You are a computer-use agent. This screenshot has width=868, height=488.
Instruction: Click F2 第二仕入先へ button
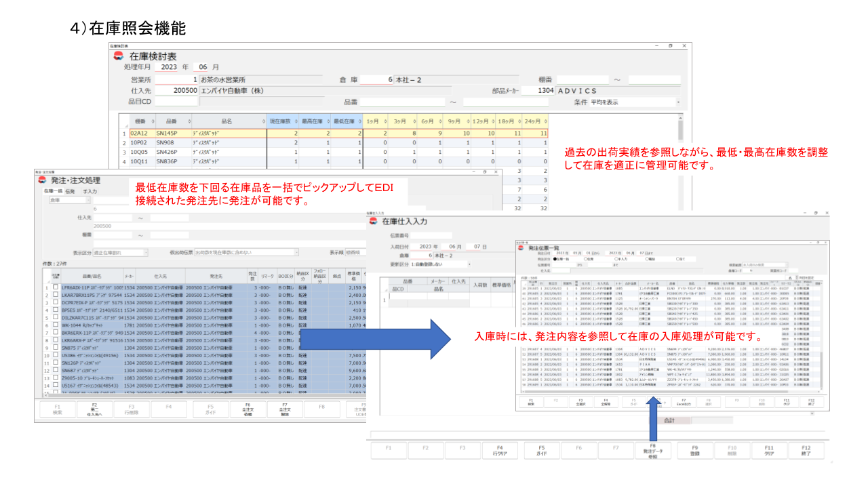(x=94, y=409)
